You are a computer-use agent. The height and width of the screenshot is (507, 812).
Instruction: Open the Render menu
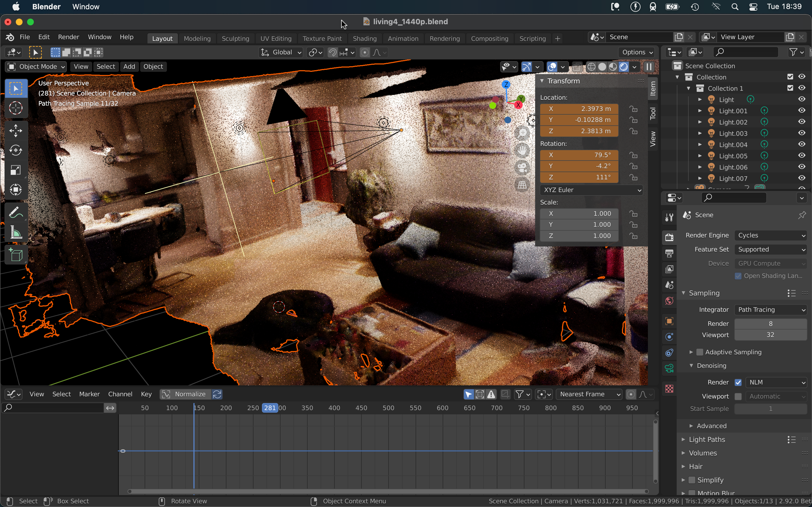pos(68,37)
